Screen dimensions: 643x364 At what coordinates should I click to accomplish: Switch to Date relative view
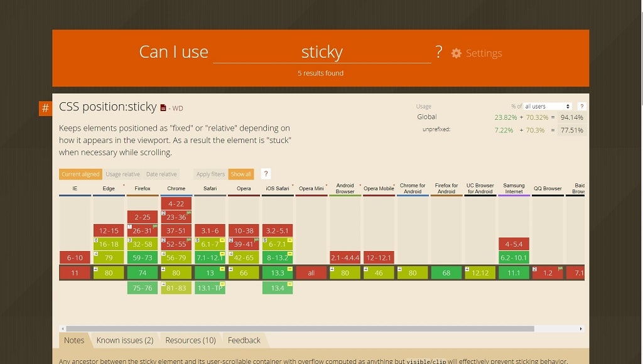click(x=161, y=174)
